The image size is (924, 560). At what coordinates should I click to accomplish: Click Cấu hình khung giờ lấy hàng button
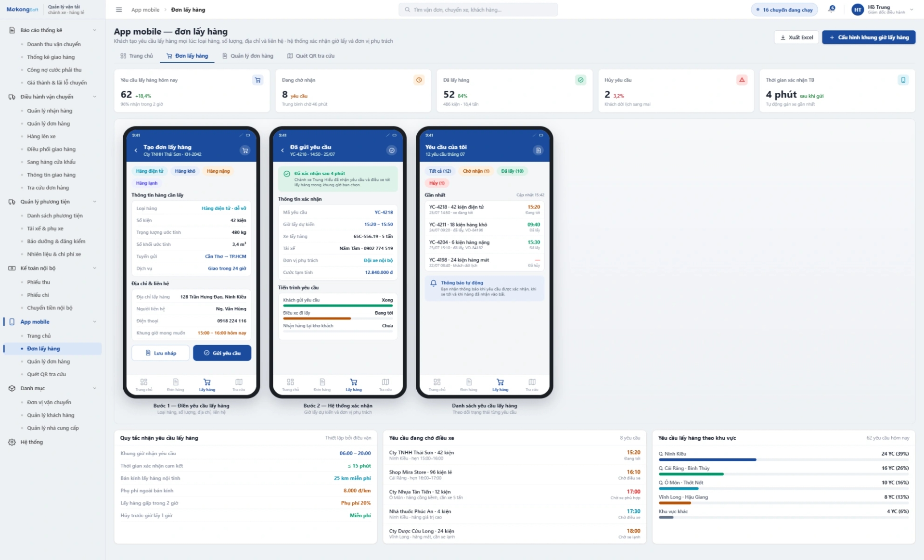[x=869, y=38]
